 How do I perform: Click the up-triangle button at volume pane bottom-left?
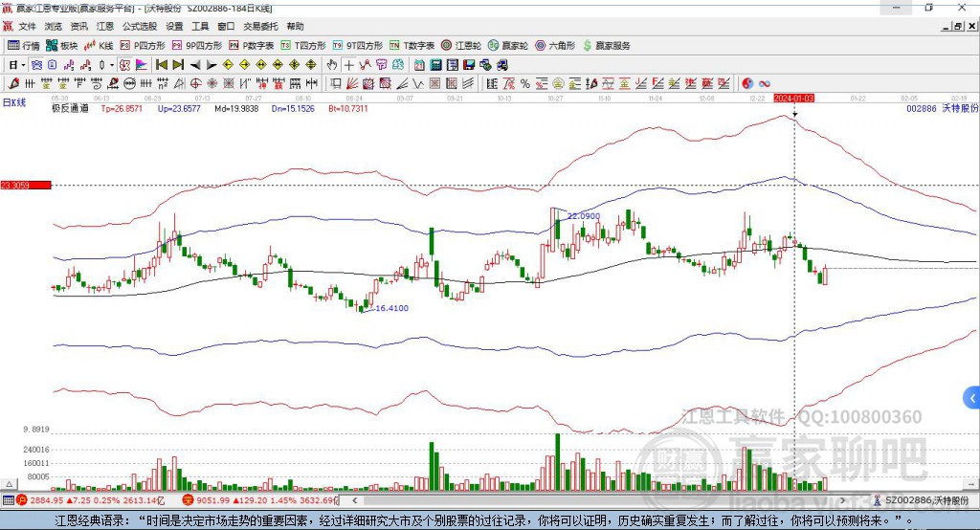[x=9, y=484]
